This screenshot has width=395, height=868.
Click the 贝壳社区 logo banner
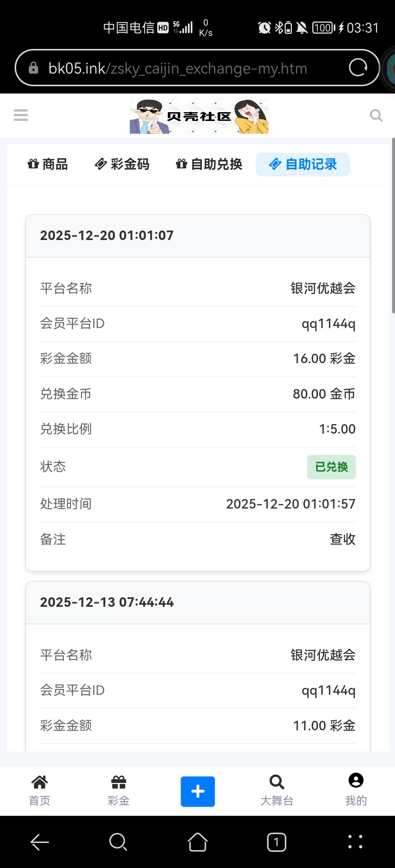coord(199,116)
